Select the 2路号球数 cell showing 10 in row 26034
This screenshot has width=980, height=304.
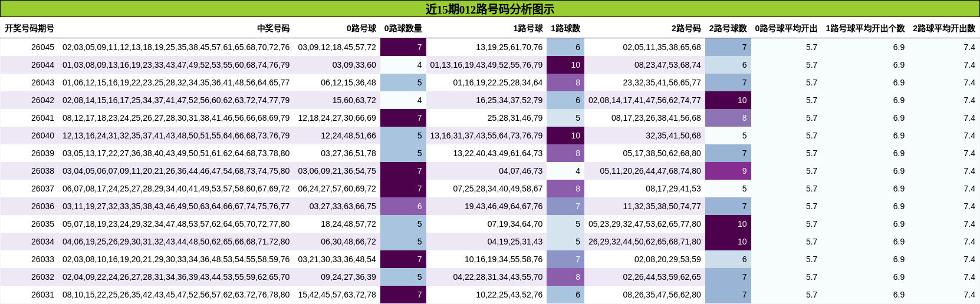tap(728, 242)
